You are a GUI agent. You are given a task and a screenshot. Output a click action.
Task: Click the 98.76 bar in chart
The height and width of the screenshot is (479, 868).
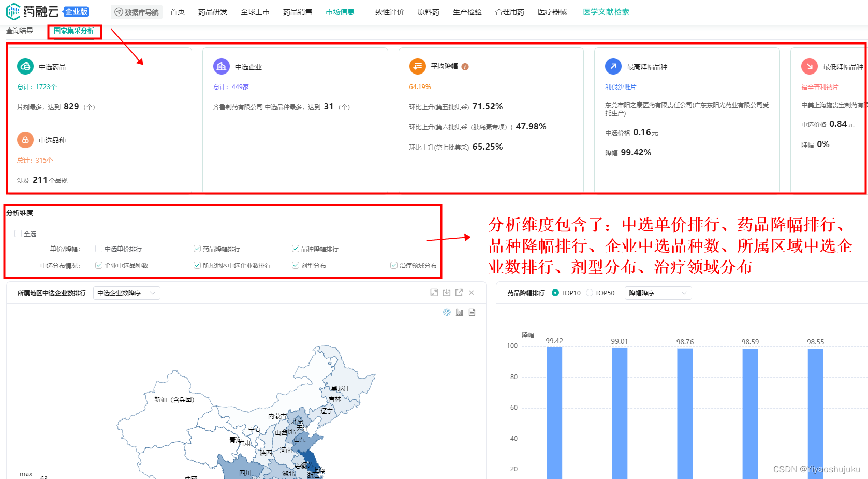click(685, 414)
